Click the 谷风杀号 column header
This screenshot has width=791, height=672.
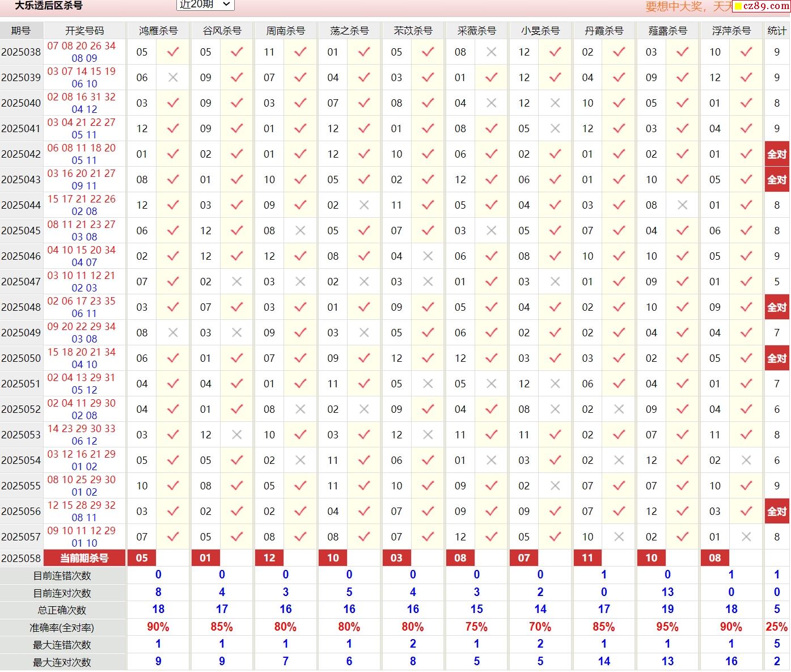click(222, 31)
